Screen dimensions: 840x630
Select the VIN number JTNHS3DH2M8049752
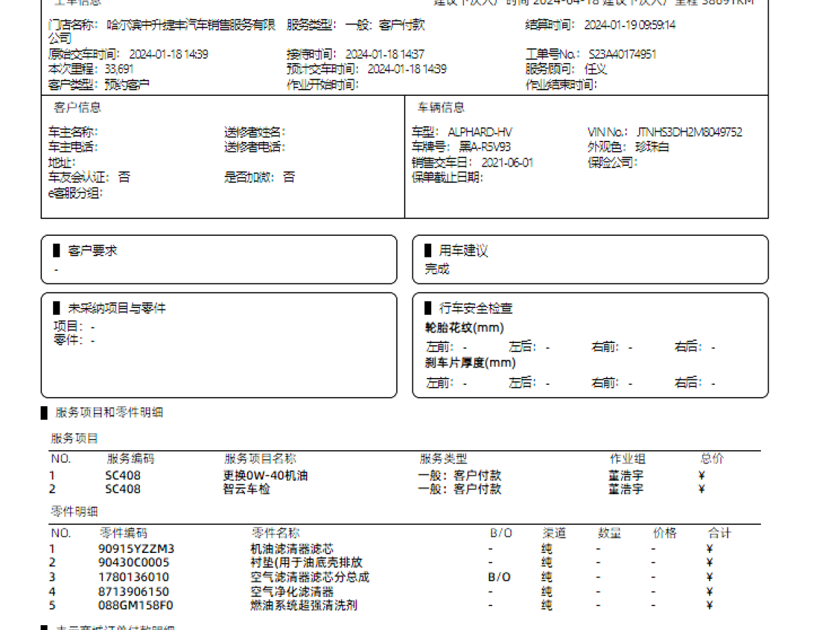click(689, 132)
